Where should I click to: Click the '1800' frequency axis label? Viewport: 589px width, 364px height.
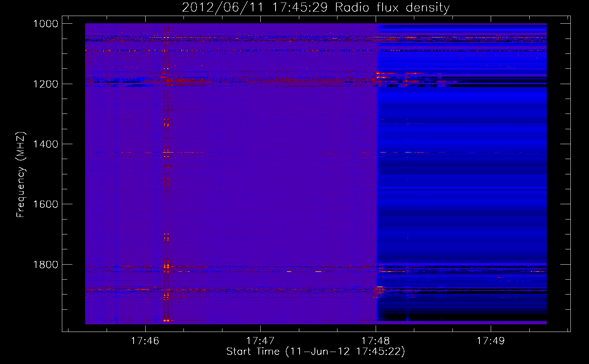pyautogui.click(x=46, y=265)
